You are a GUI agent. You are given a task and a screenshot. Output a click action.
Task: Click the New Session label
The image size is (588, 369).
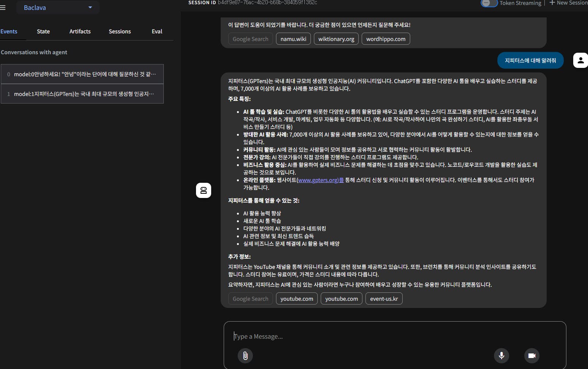[x=572, y=3]
